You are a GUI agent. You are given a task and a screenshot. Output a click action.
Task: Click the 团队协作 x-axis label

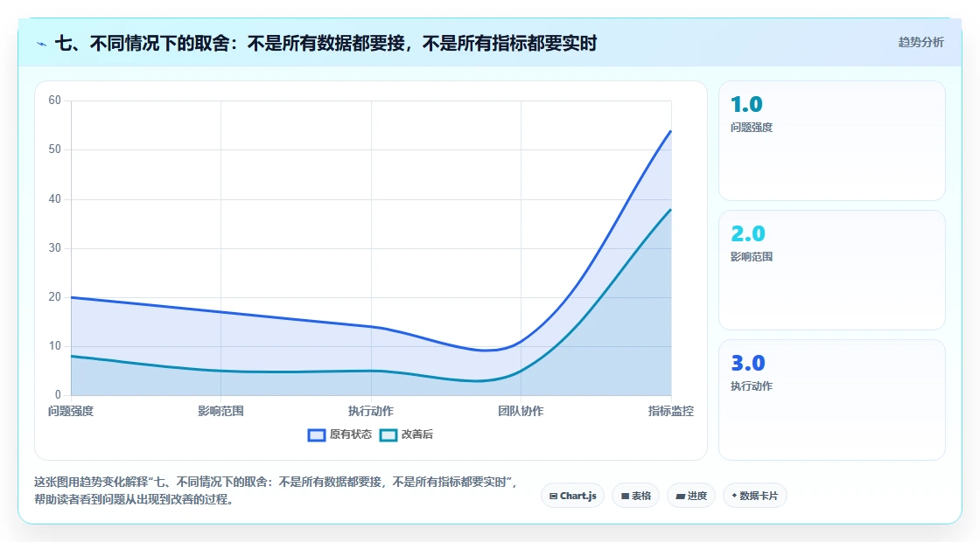521,412
